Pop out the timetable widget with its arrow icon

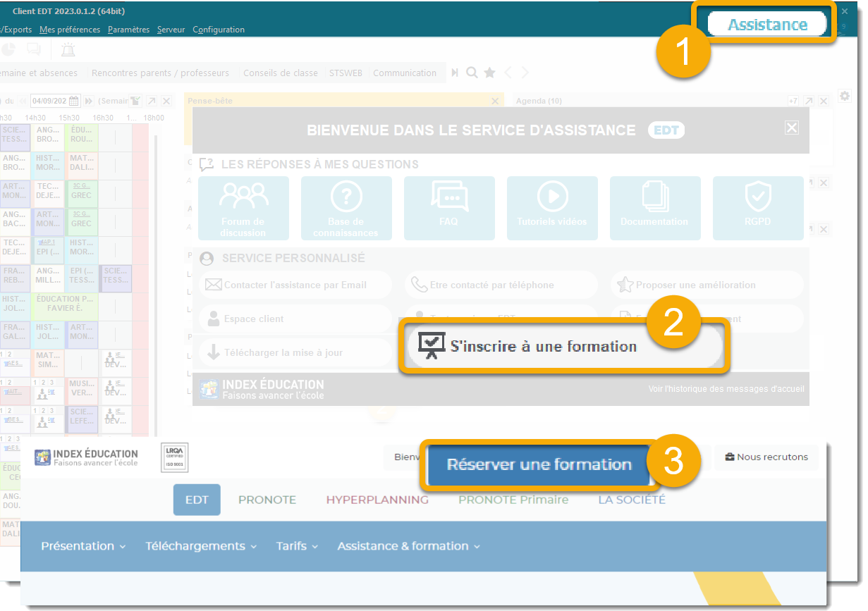point(152,101)
